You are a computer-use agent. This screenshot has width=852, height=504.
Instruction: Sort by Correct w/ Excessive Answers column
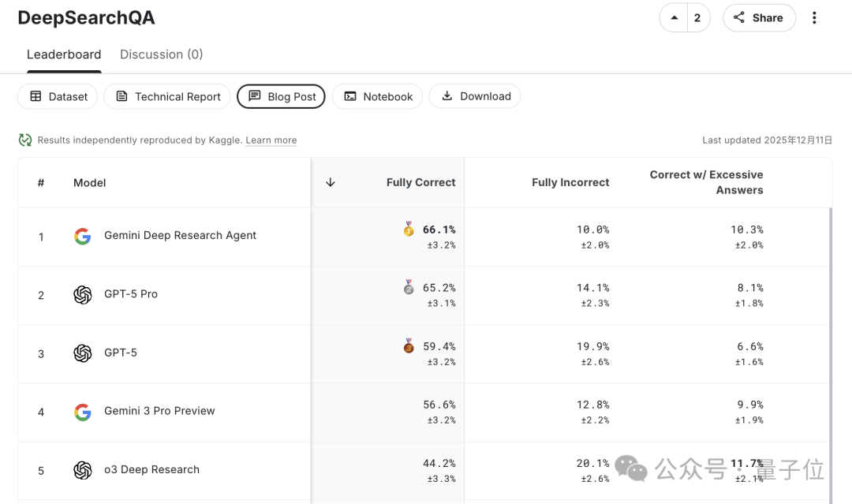click(706, 182)
